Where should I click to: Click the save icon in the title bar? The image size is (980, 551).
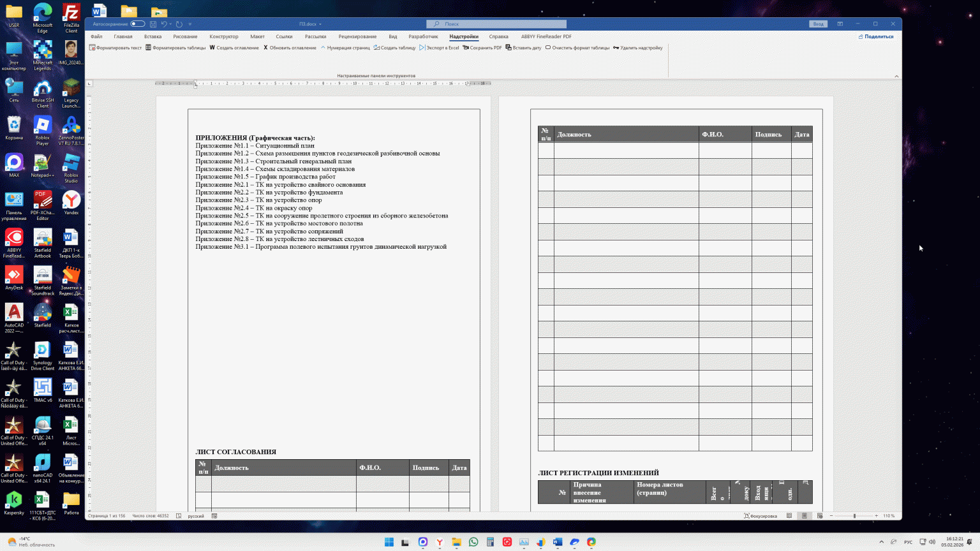pyautogui.click(x=153, y=24)
